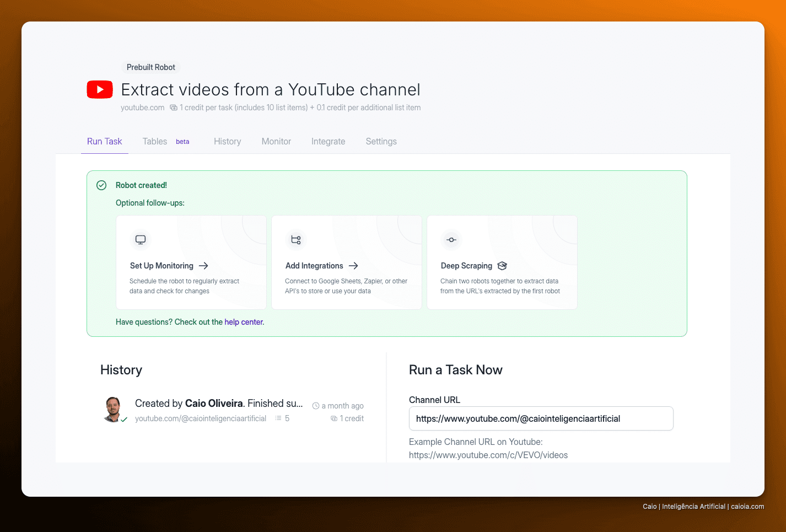This screenshot has height=532, width=786.
Task: Click the example URL youtube.com/c/VEVO/videos text
Action: (488, 455)
